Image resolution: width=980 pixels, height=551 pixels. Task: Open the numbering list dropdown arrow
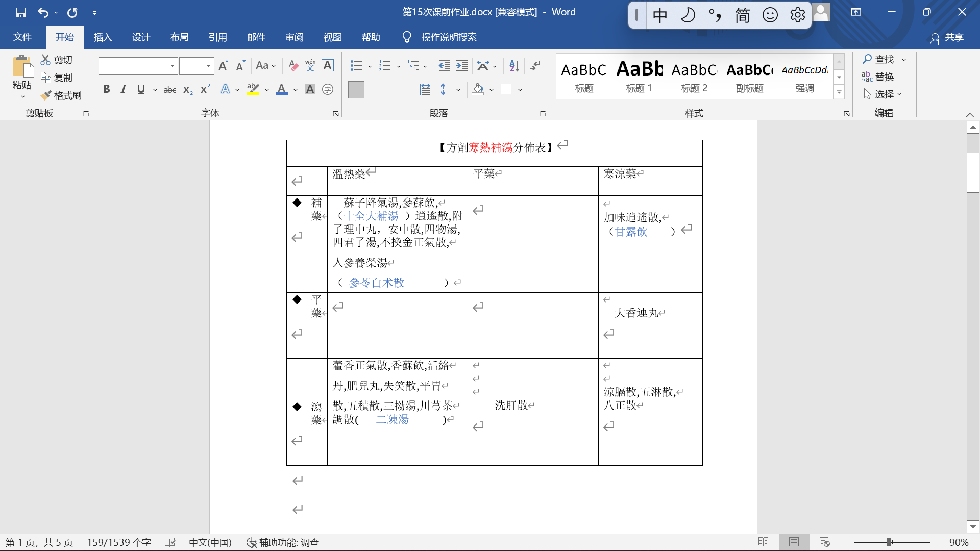[399, 66]
